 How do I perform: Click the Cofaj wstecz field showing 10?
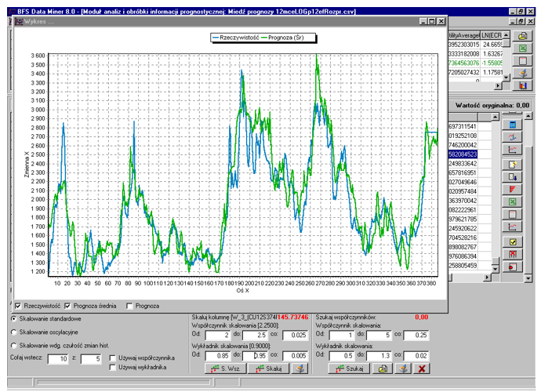click(58, 358)
